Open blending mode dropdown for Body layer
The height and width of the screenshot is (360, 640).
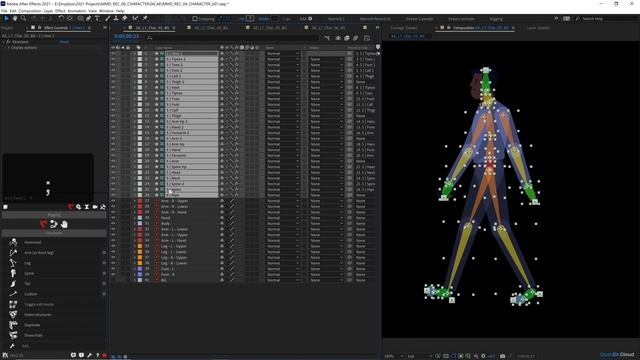click(283, 224)
